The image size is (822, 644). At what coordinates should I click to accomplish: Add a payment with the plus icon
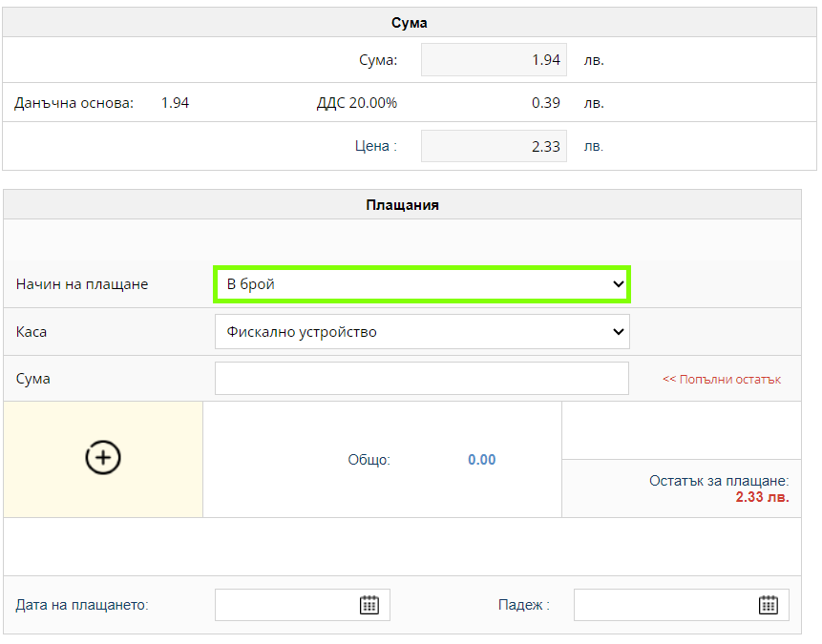103,457
